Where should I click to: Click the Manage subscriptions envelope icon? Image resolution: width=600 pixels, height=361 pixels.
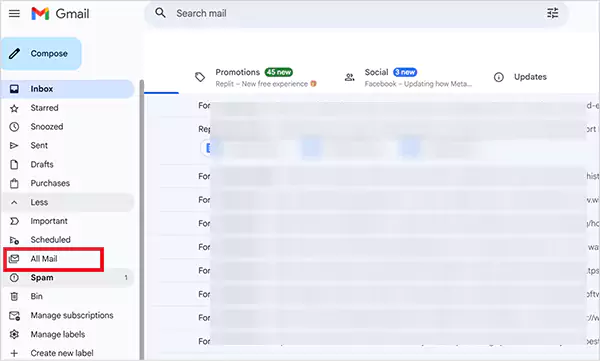(x=14, y=316)
